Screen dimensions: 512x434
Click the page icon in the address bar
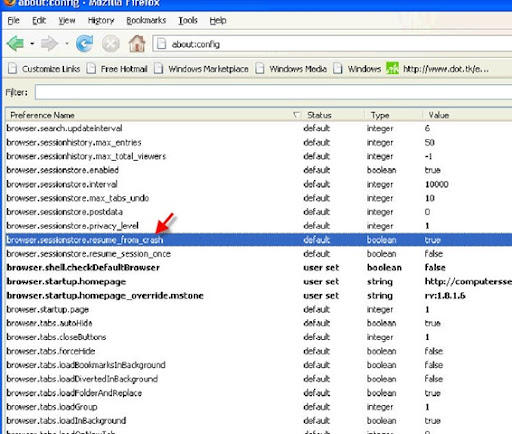162,44
